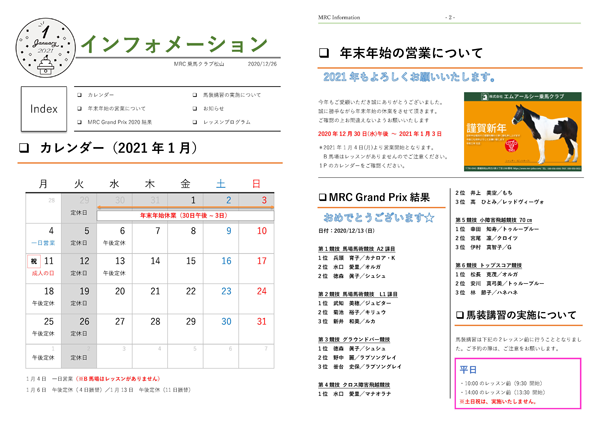The height and width of the screenshot is (424, 600).
Task: Click the page number - 2 -
Action: click(450, 17)
